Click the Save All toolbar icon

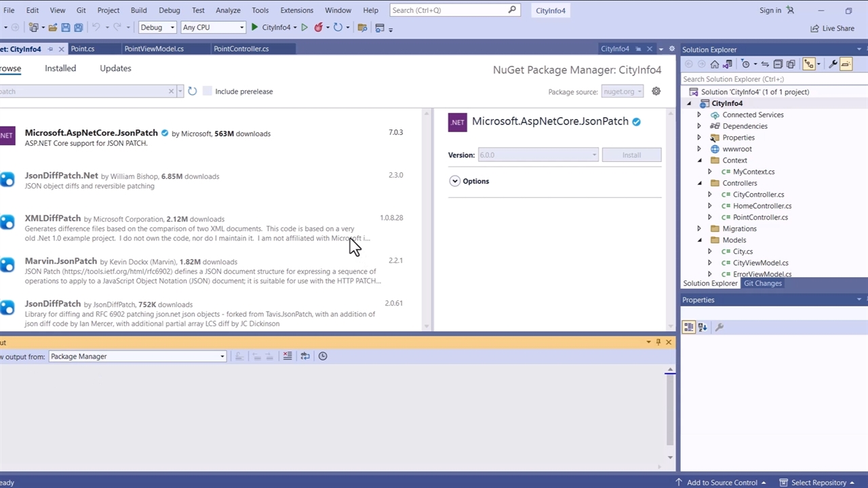78,28
